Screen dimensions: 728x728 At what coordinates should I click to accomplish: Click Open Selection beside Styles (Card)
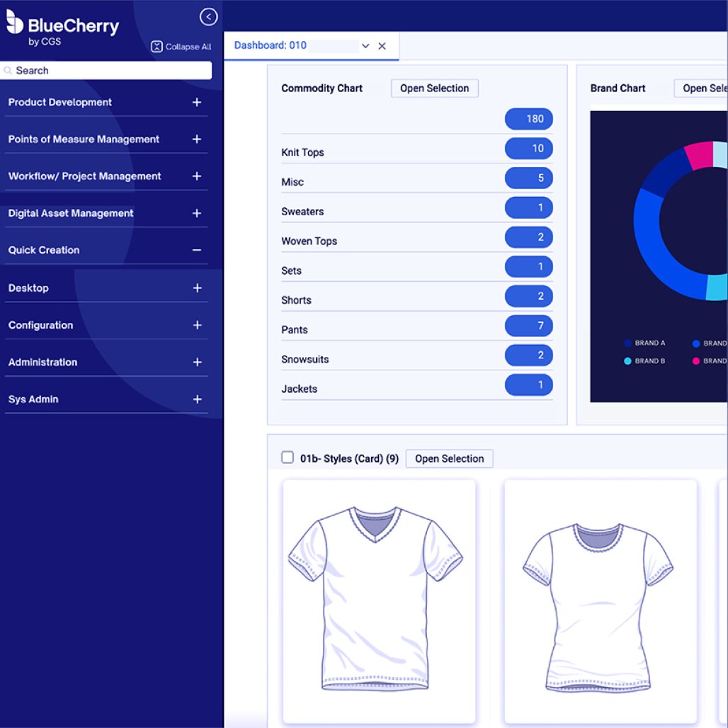(x=449, y=459)
